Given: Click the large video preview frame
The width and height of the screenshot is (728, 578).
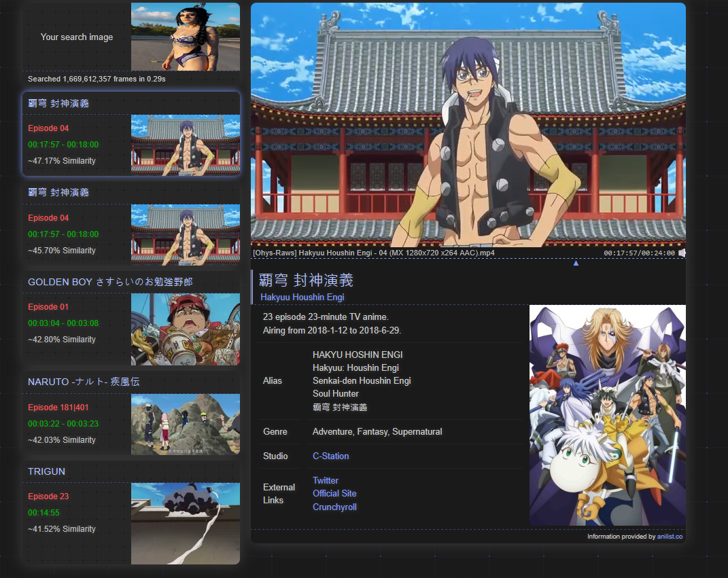Looking at the screenshot, I should click(468, 125).
